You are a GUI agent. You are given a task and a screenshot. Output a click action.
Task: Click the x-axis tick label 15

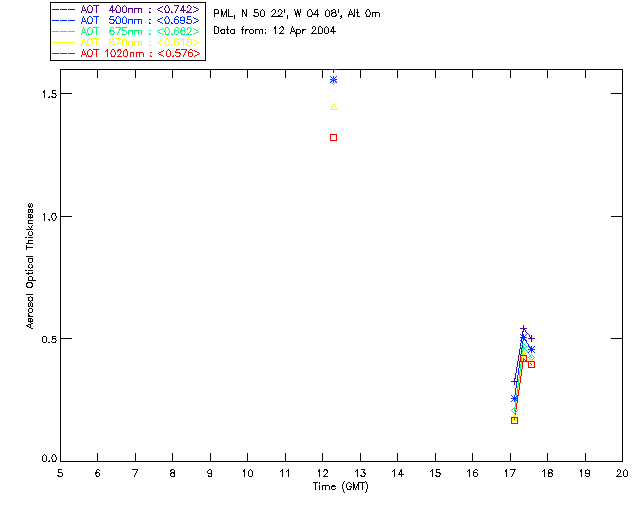435,473
